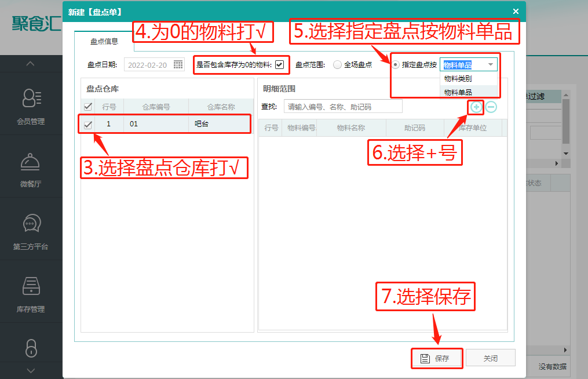Toggle select-all checkbox in 盘点仓库 header
Image resolution: width=588 pixels, height=379 pixels.
tap(88, 107)
